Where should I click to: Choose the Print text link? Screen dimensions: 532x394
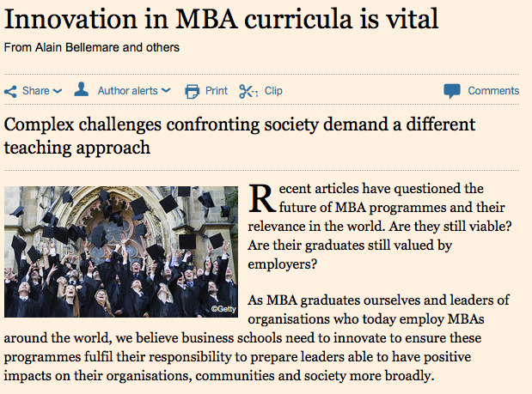coord(217,91)
